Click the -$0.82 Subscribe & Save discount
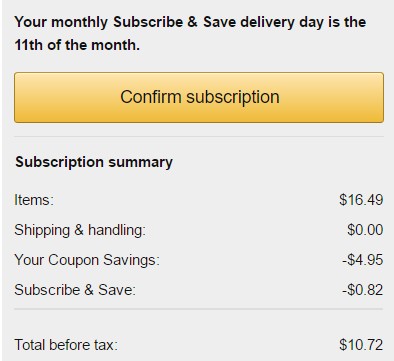Image resolution: width=394 pixels, height=361 pixels. 363,290
